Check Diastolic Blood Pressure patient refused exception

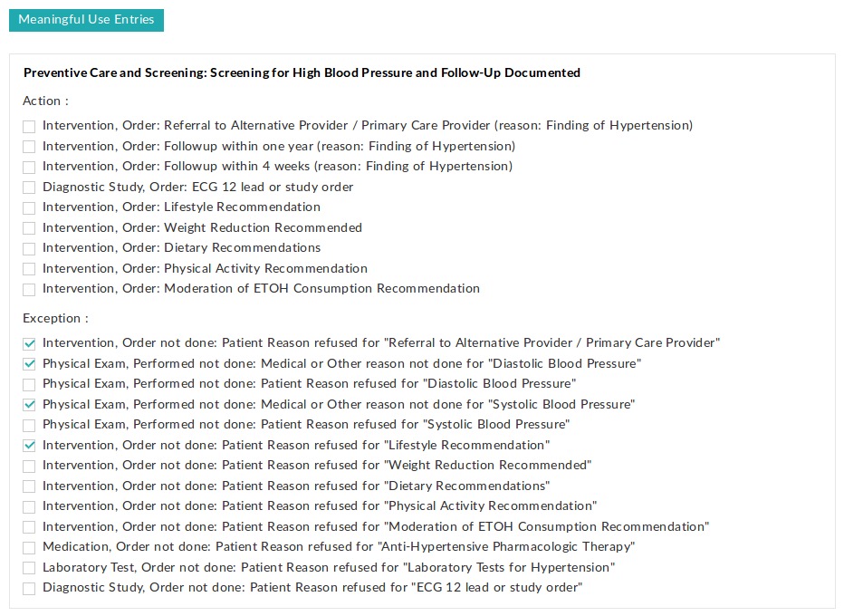[x=29, y=384]
